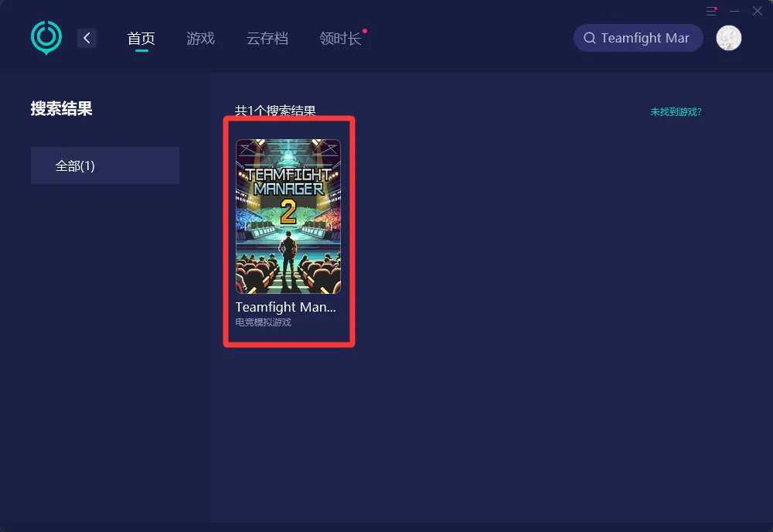Select the 全部(1) filter

point(105,165)
